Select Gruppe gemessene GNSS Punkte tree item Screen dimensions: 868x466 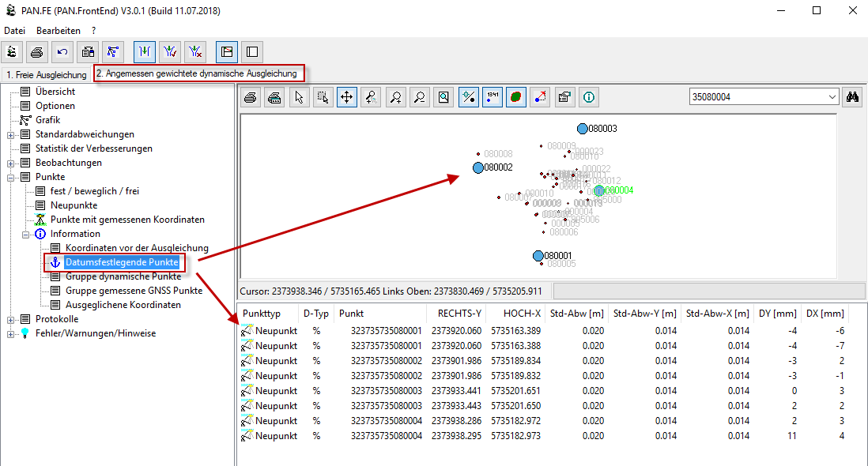(x=133, y=291)
